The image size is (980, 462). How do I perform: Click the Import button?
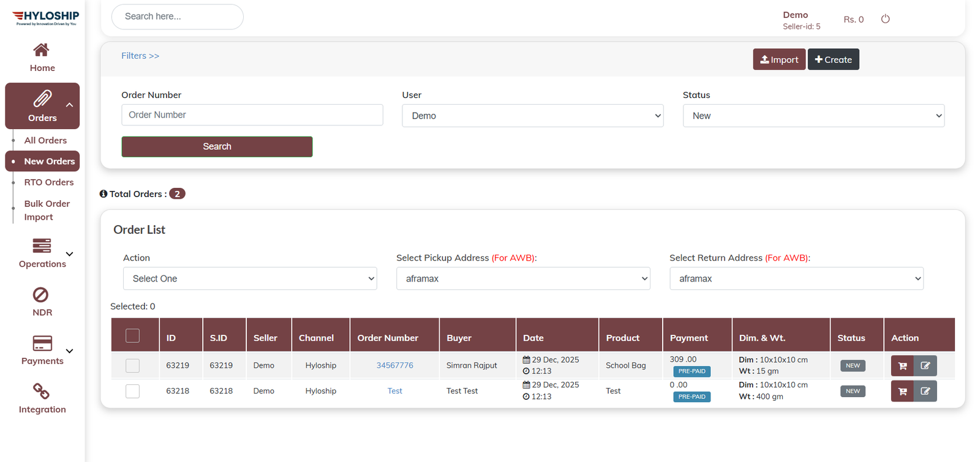[x=778, y=59]
